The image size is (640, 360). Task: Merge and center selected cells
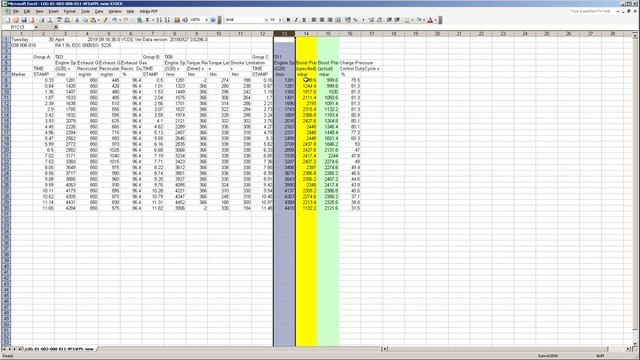click(x=338, y=20)
